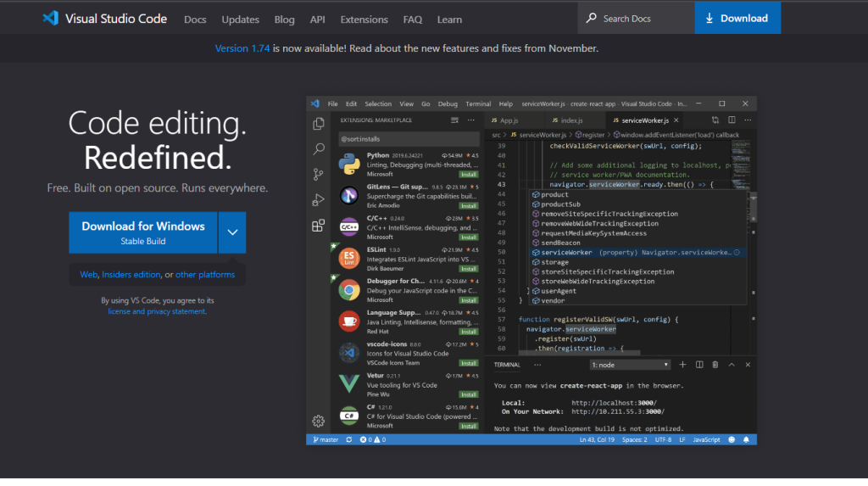
Task: Click the top-right Download button
Action: (737, 19)
